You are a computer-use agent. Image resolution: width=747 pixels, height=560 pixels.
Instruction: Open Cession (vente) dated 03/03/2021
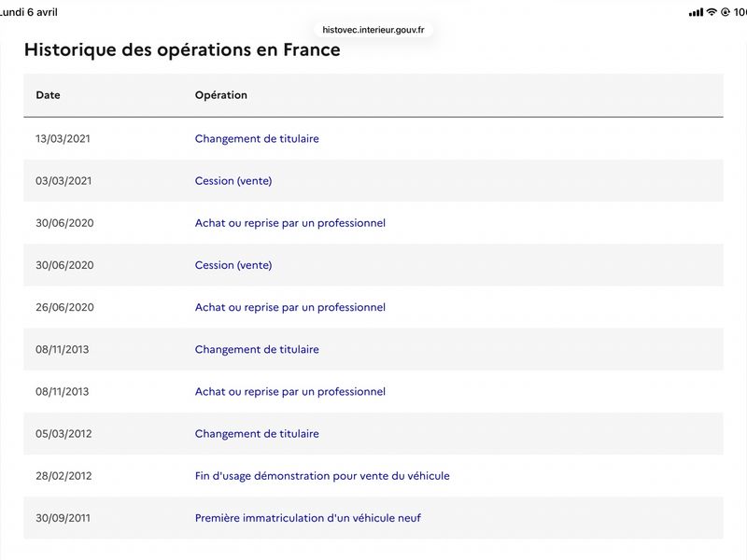[233, 181]
